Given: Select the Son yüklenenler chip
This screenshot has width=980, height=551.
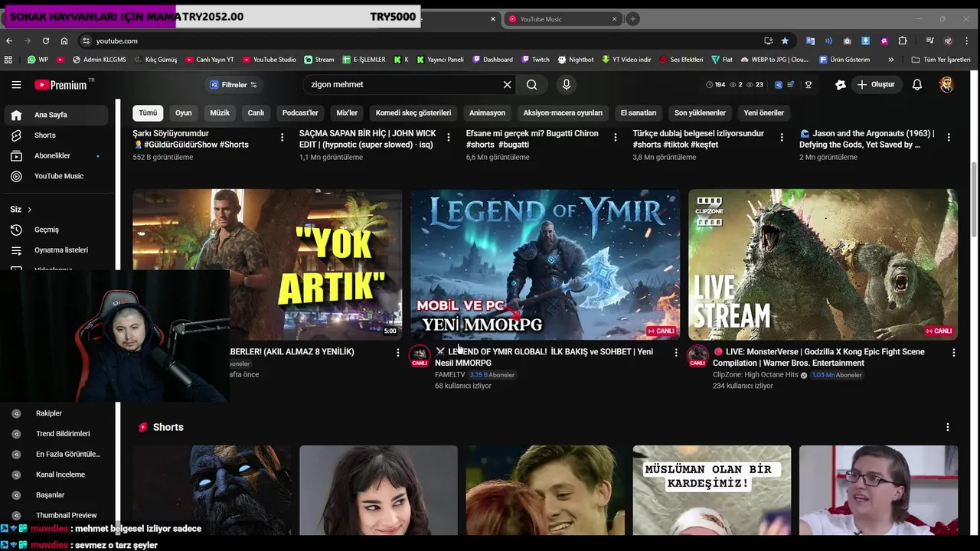Looking at the screenshot, I should click(700, 112).
